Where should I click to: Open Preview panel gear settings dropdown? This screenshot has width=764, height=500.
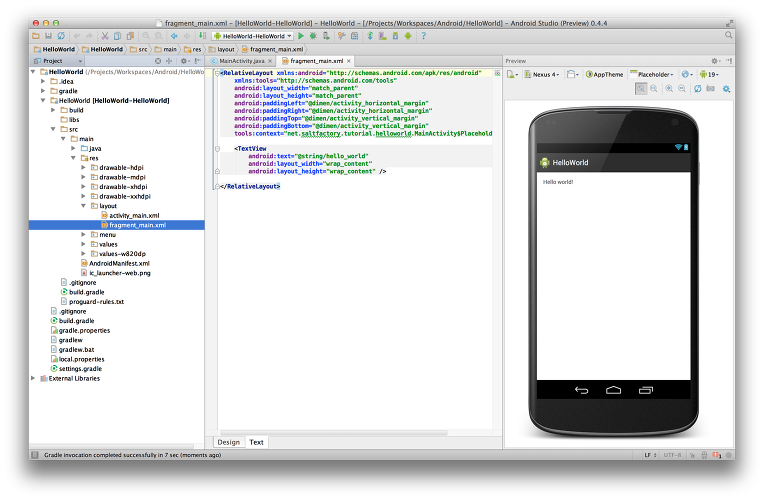715,61
